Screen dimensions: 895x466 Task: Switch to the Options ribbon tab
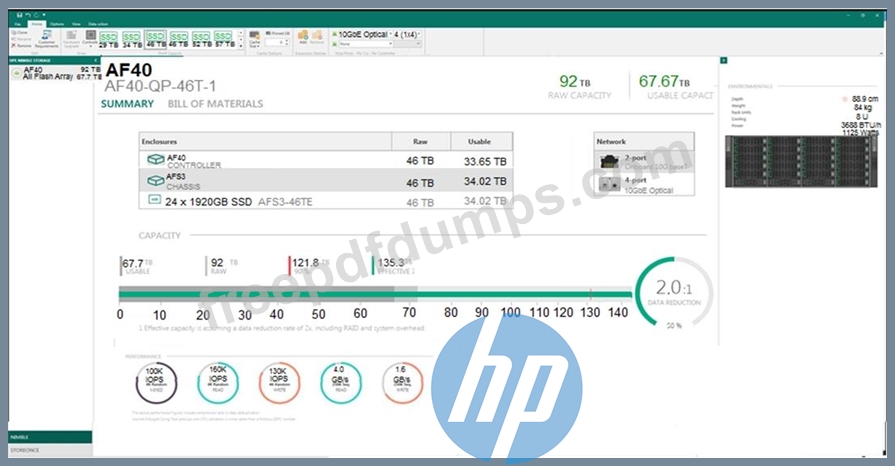coord(57,24)
